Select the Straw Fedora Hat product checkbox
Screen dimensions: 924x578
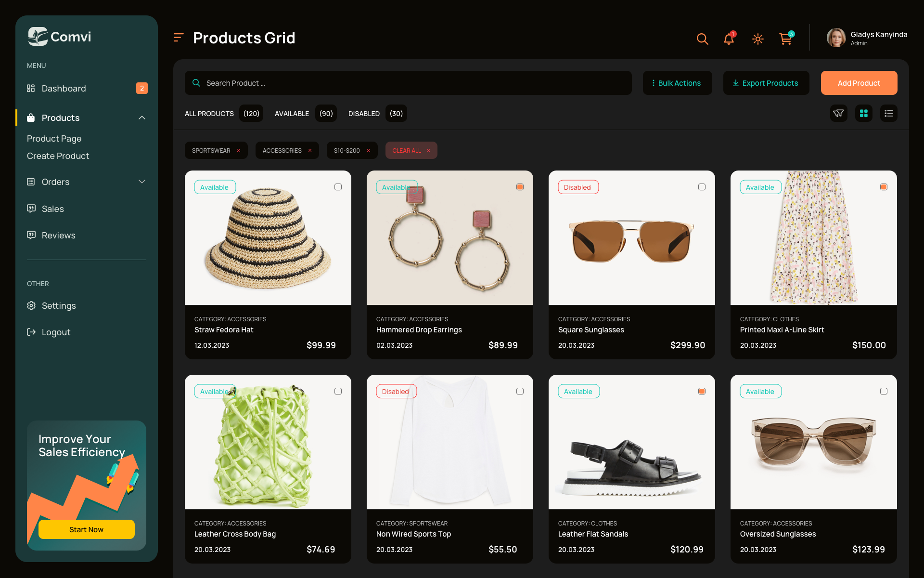coord(338,186)
